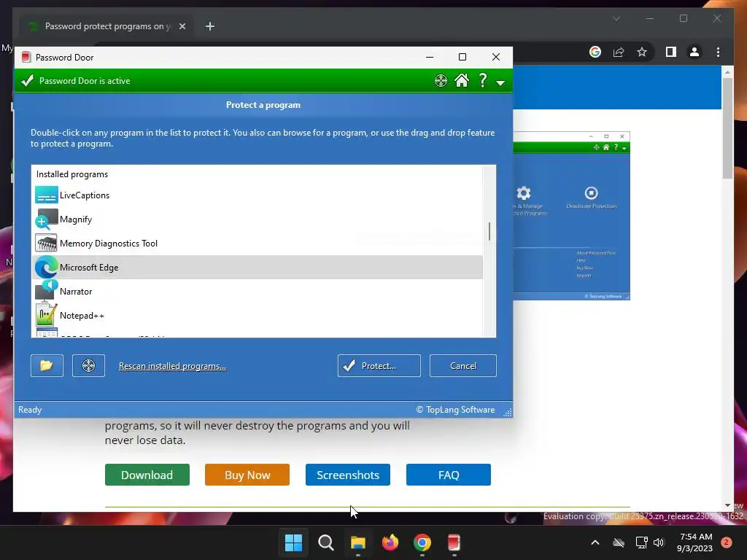This screenshot has height=560, width=747.
Task: Open a new tab in Chrome
Action: pos(209,26)
